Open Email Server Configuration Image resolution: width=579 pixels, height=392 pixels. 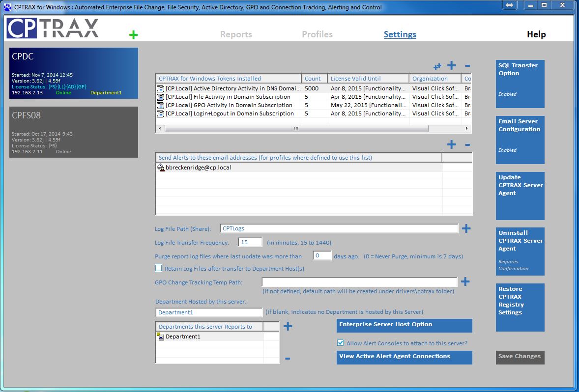[x=520, y=140]
